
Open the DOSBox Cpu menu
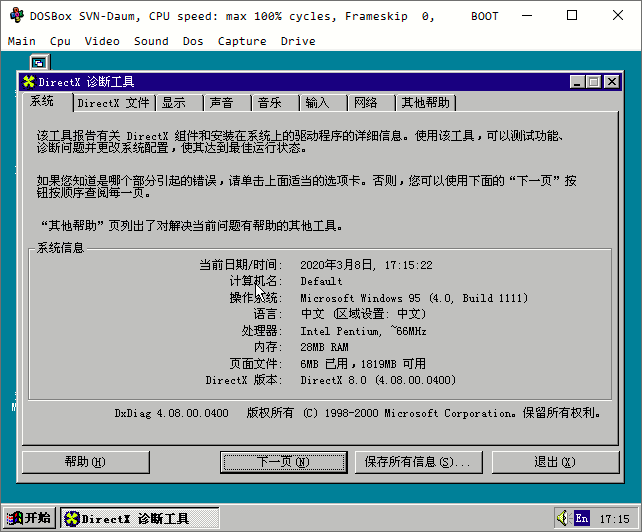(x=60, y=41)
